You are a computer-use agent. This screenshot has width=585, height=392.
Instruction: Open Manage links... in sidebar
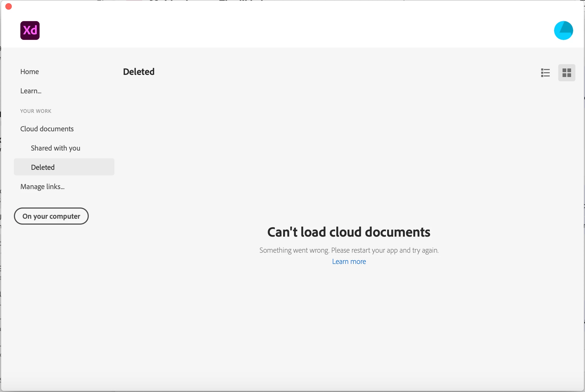click(42, 187)
